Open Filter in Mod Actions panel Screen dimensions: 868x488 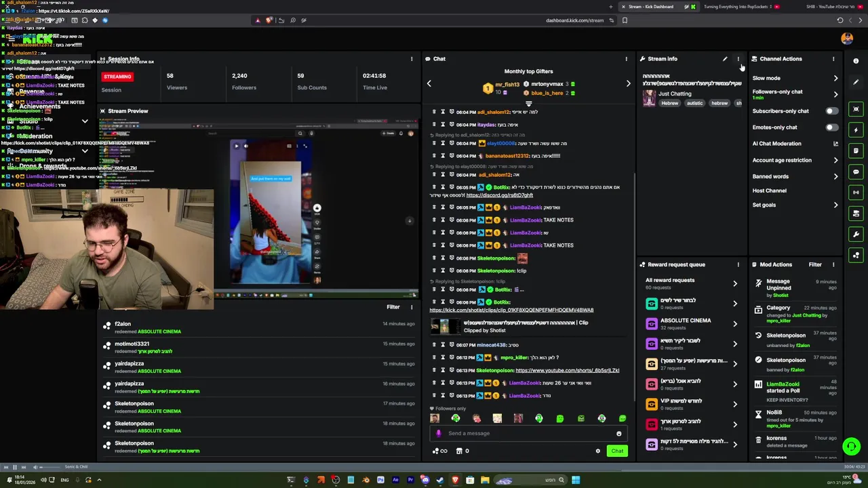click(x=815, y=264)
